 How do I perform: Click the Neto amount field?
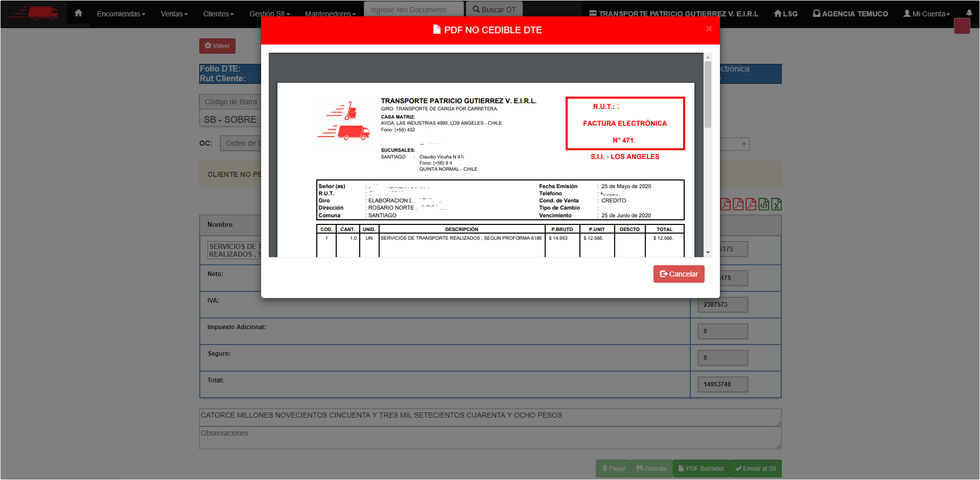[733, 278]
